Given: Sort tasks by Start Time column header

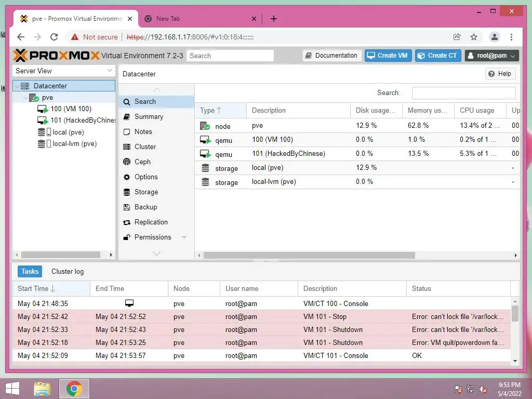Looking at the screenshot, I should tap(51, 288).
